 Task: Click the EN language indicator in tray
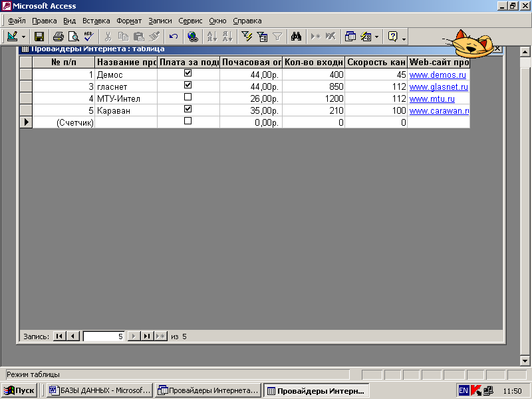pyautogui.click(x=463, y=390)
